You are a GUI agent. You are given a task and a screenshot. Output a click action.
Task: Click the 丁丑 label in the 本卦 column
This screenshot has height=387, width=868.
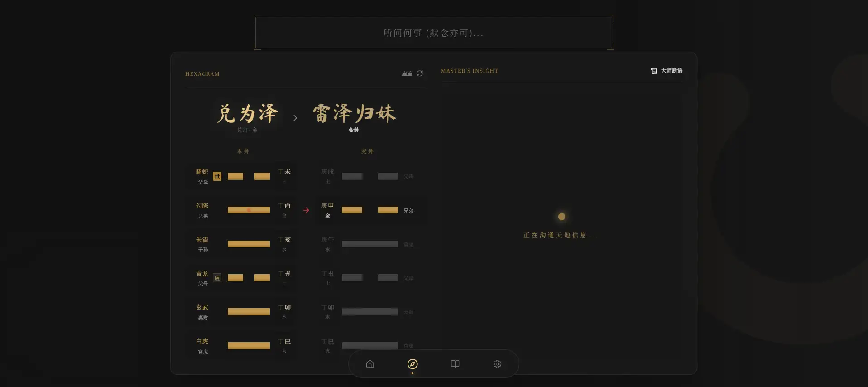click(x=284, y=274)
